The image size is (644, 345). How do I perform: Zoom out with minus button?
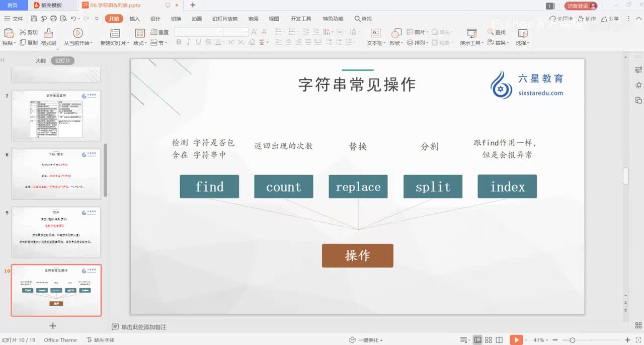click(555, 340)
